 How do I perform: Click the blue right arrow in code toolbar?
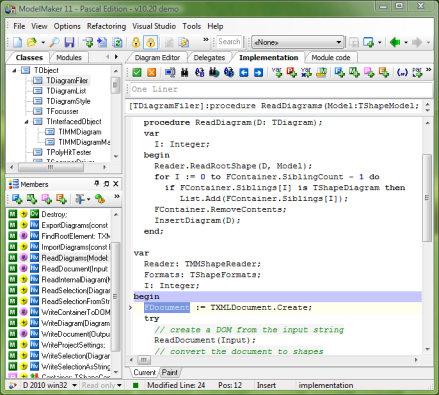tap(258, 72)
